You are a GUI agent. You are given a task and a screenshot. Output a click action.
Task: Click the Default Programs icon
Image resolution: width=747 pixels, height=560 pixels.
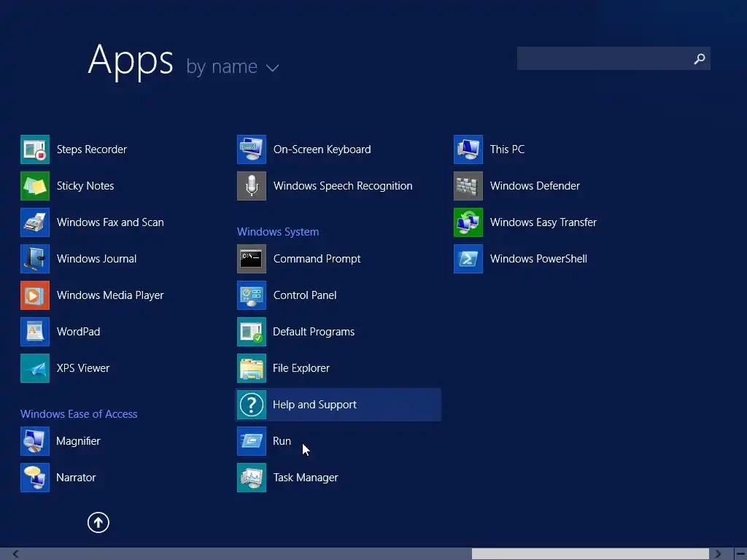point(252,332)
